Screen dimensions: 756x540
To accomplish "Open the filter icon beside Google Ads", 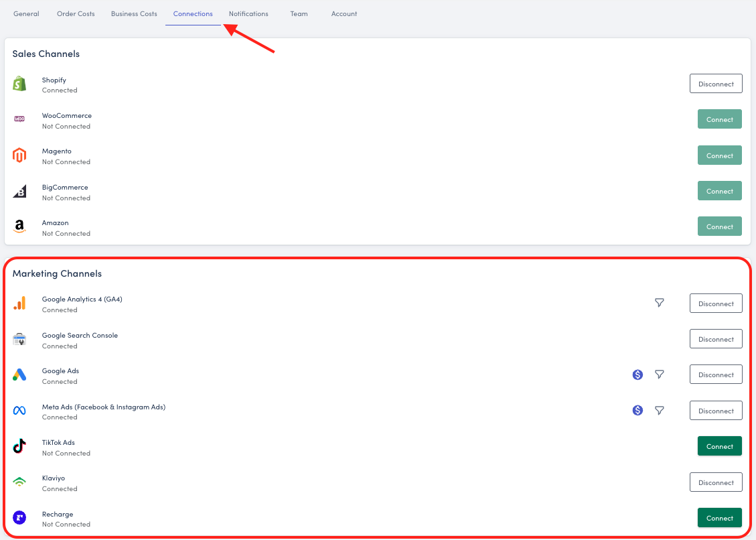I will tap(659, 375).
